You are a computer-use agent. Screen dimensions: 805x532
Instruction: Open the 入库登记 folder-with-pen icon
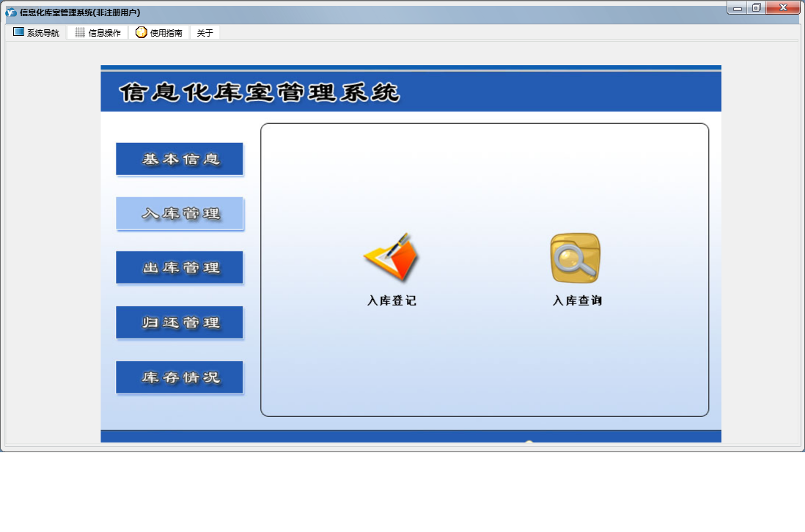392,257
